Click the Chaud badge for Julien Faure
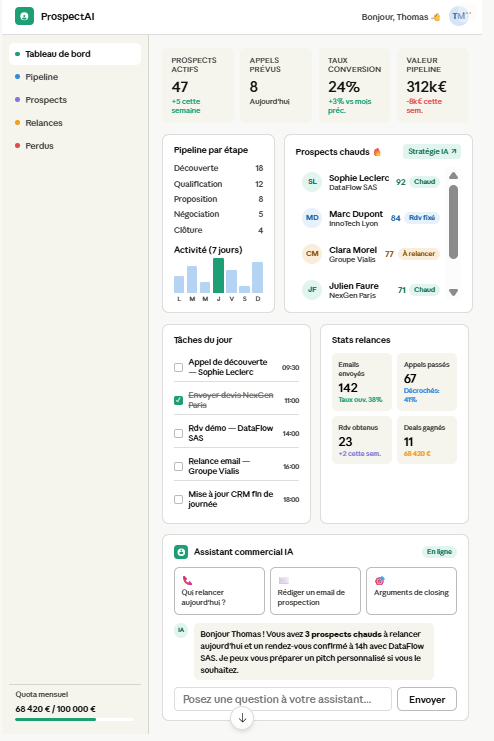The height and width of the screenshot is (741, 494). 425,289
